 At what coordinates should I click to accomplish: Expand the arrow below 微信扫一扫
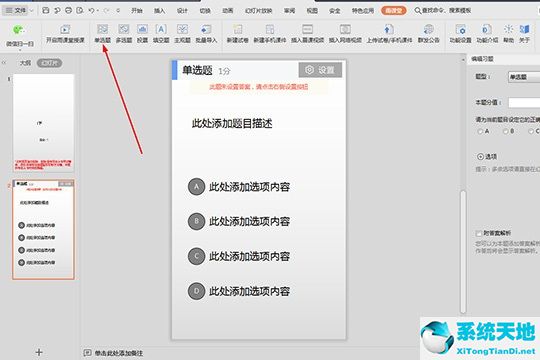click(20, 50)
